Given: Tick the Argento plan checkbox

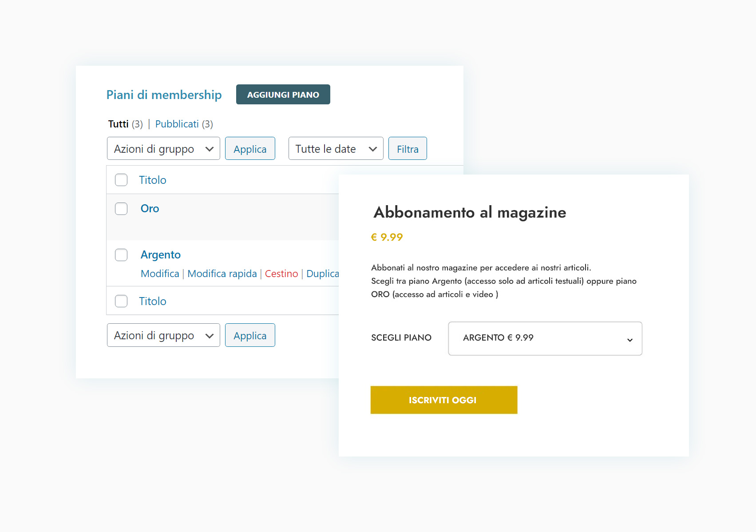Looking at the screenshot, I should (121, 255).
